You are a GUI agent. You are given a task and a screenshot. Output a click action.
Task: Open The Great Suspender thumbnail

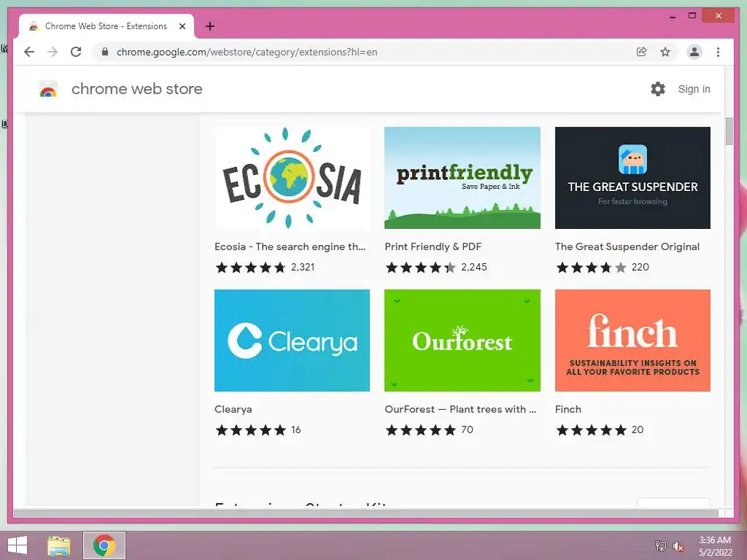(x=632, y=178)
